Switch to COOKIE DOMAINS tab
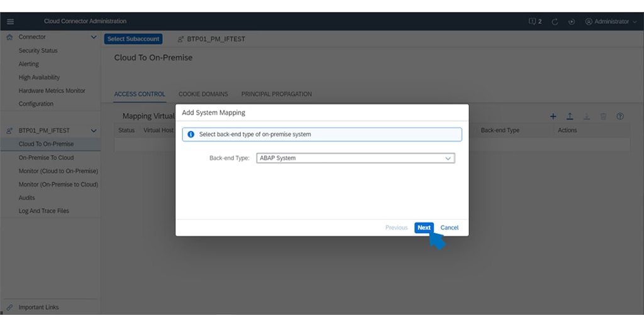 [203, 94]
